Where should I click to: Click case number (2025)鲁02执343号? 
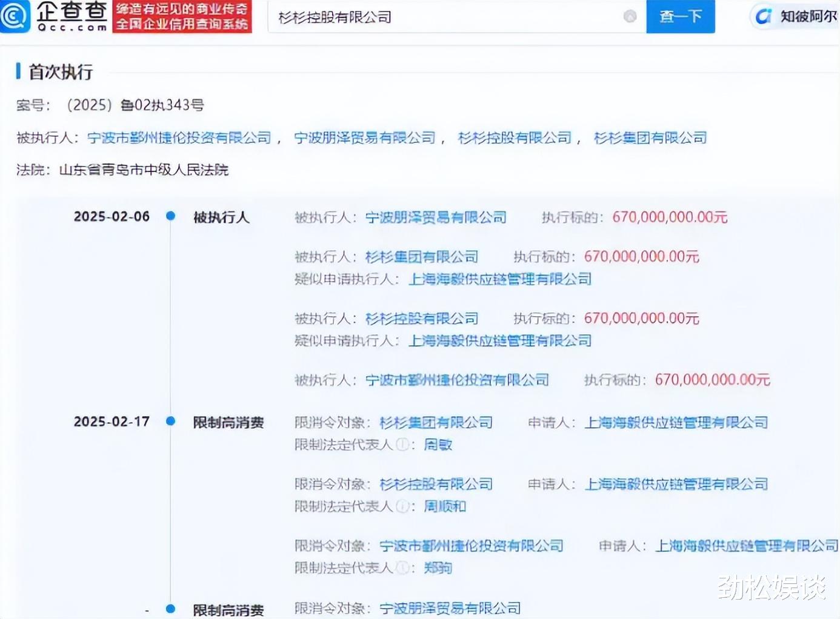coord(135,105)
